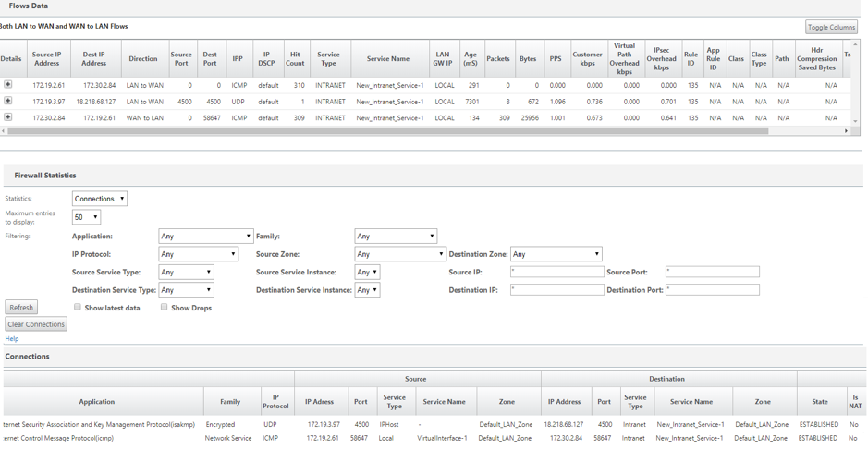Click the isakmp connection application cell
This screenshot has width=868, height=450.
pos(99,424)
